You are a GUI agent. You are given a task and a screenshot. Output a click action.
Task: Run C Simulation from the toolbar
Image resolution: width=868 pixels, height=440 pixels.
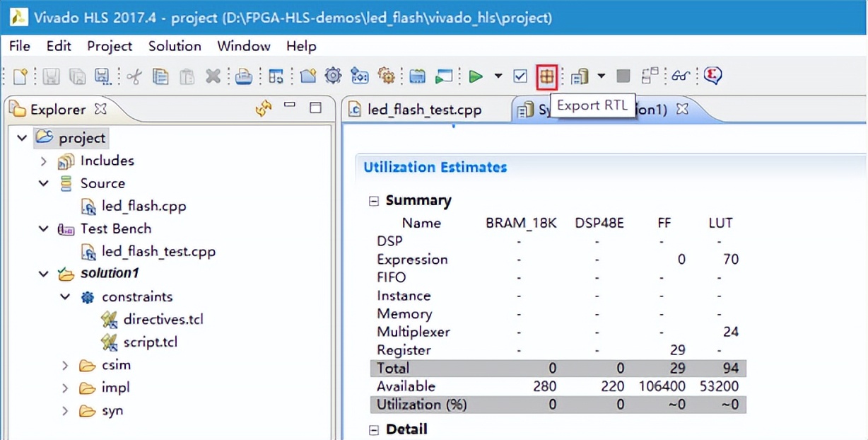tap(444, 76)
